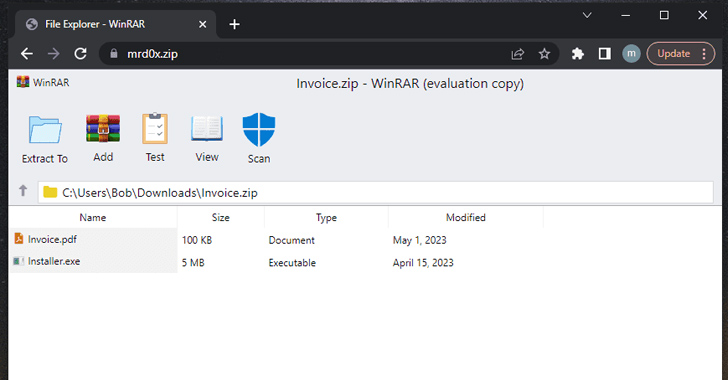Screen dimensions: 728x380
Task: Select the Add archive icon
Action: click(103, 128)
